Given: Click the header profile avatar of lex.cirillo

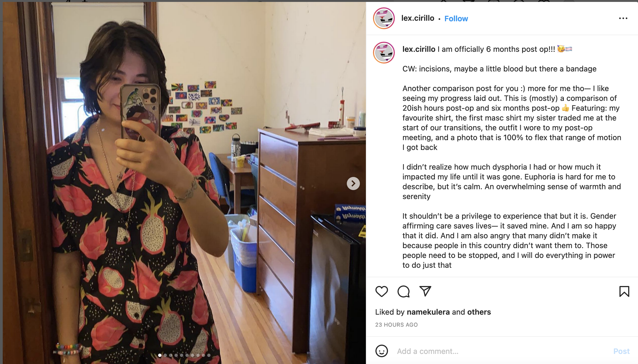Looking at the screenshot, I should click(x=384, y=18).
